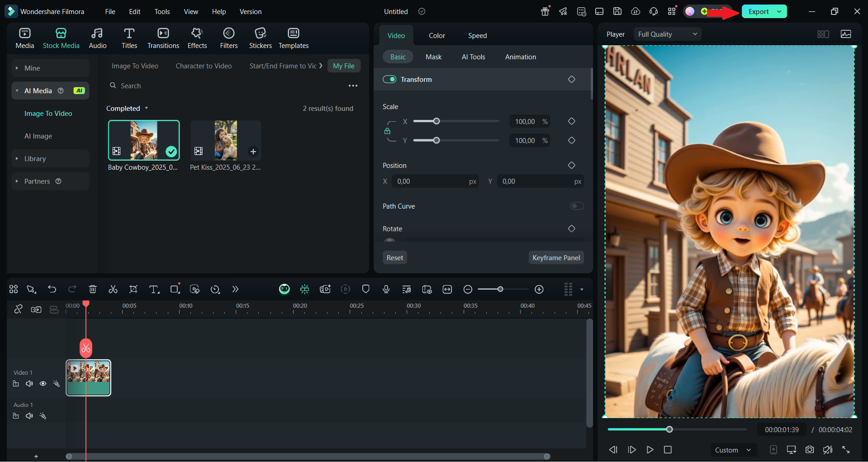Add Scale X keyframe diamond
868x462 pixels.
[x=572, y=121]
